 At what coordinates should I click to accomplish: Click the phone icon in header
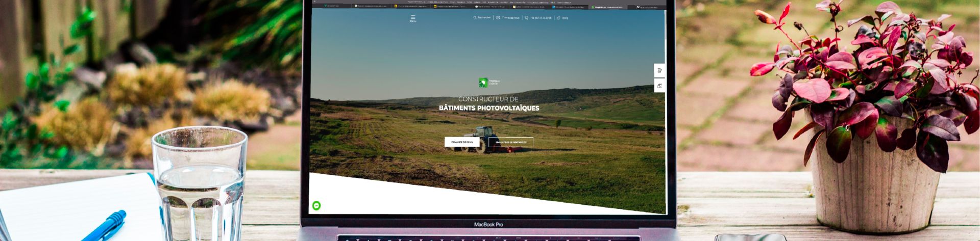[527, 18]
